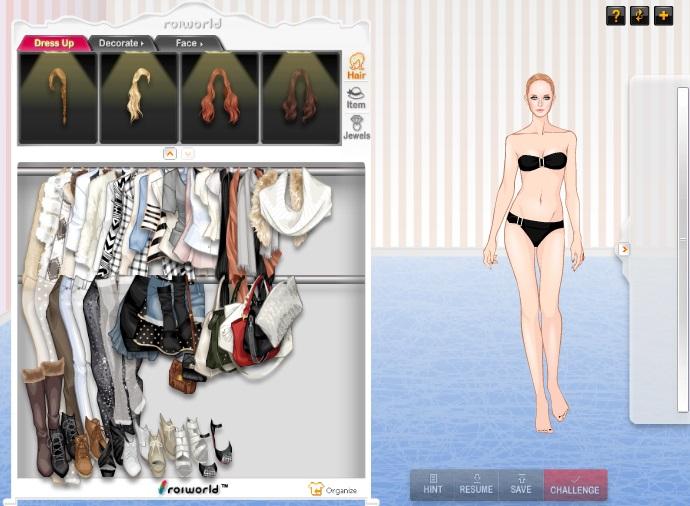Open the Face tab
Screen dimensions: 690x506
(x=187, y=43)
